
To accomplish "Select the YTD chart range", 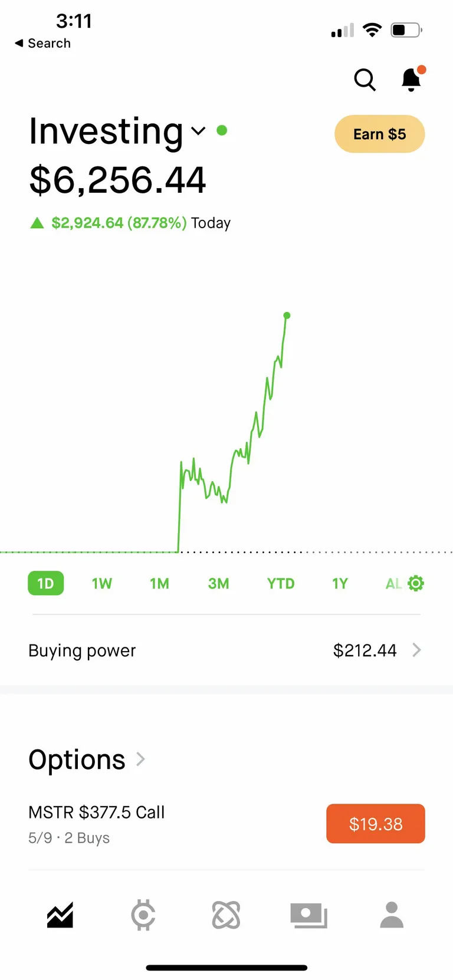I will coord(280,583).
